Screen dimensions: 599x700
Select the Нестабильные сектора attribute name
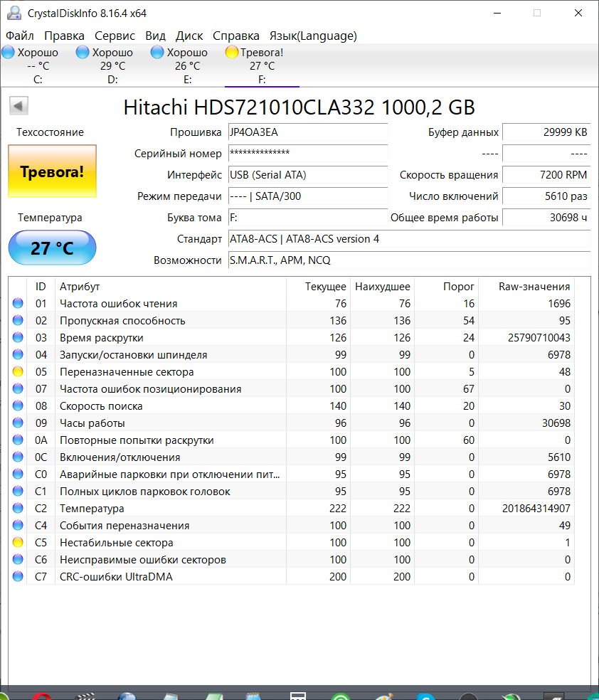click(117, 542)
